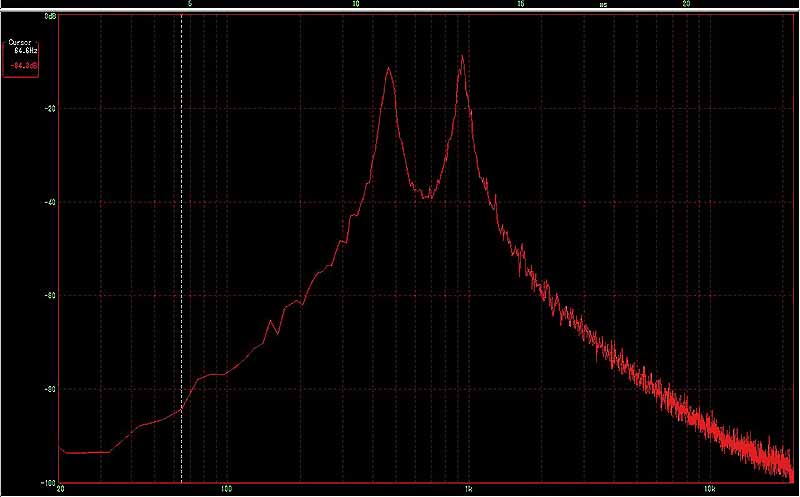Click the -100 dB axis label

pos(48,482)
